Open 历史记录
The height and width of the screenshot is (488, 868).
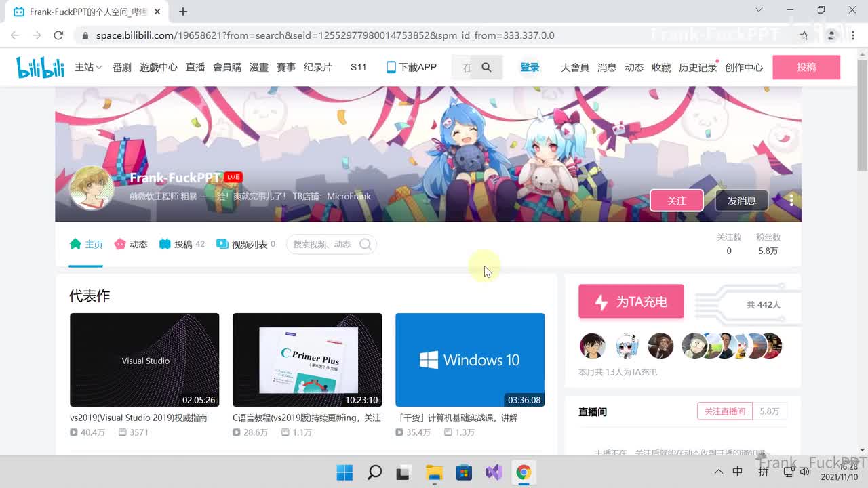tap(698, 67)
